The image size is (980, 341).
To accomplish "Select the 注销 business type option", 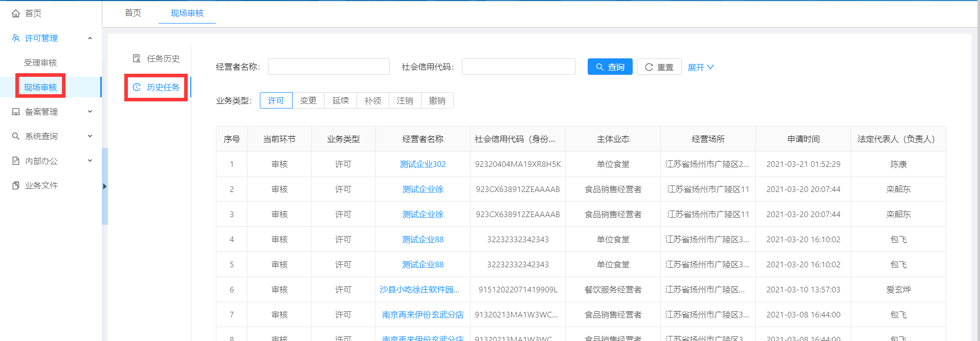I will (x=405, y=100).
